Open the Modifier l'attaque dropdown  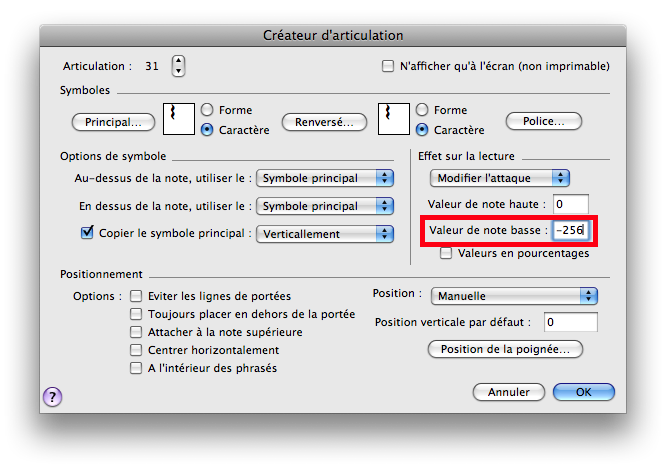tap(500, 178)
